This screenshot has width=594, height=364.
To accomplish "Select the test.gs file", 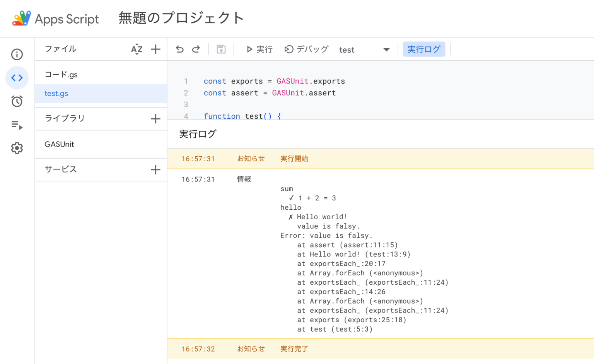I will (56, 94).
